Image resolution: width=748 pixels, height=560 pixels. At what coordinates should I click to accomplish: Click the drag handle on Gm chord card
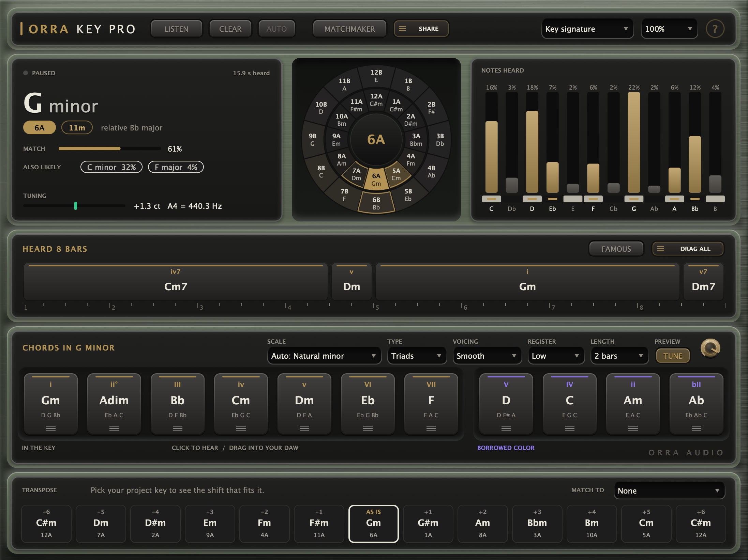click(x=50, y=429)
